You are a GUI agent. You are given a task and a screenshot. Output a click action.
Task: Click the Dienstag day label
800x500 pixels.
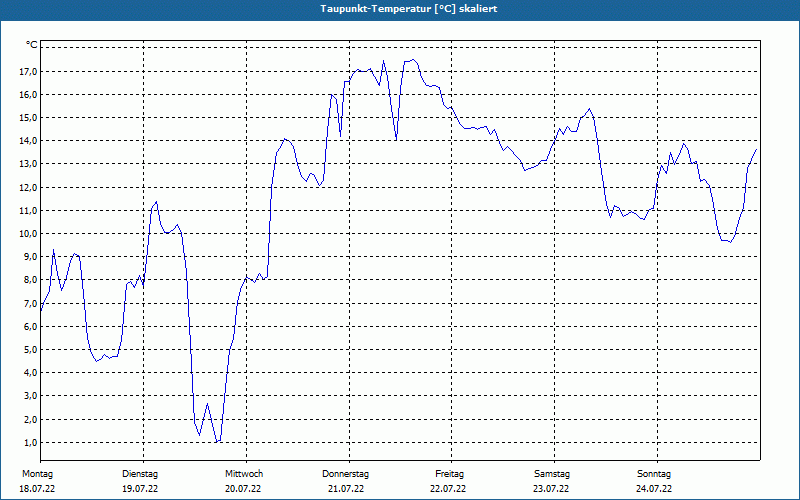coord(140,474)
